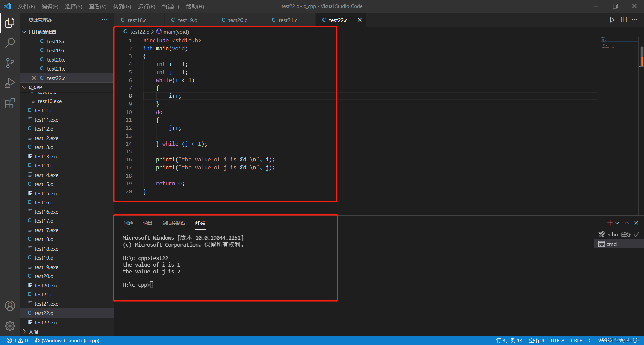Viewport: 644px width, 345px height.
Task: Close the test22.c editor tab
Action: pyautogui.click(x=360, y=20)
